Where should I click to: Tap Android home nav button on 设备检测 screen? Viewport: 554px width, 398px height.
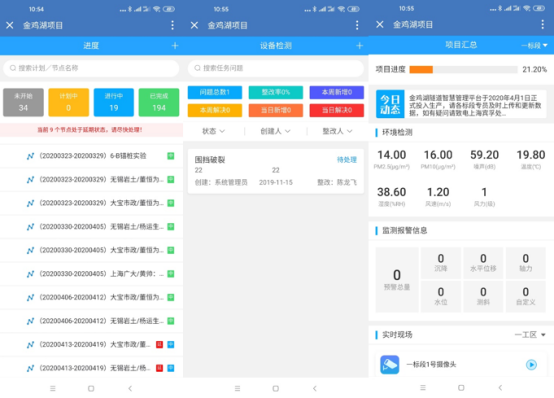point(276,388)
